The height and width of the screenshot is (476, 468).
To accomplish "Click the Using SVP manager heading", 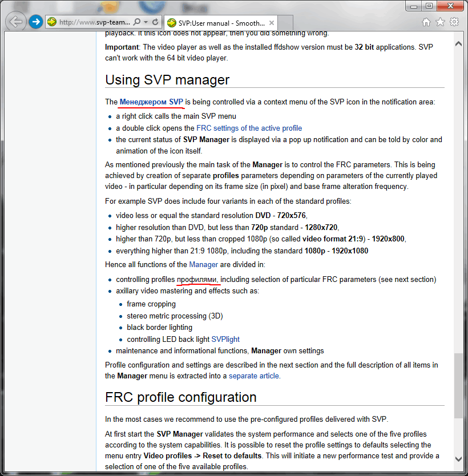I will tap(167, 80).
